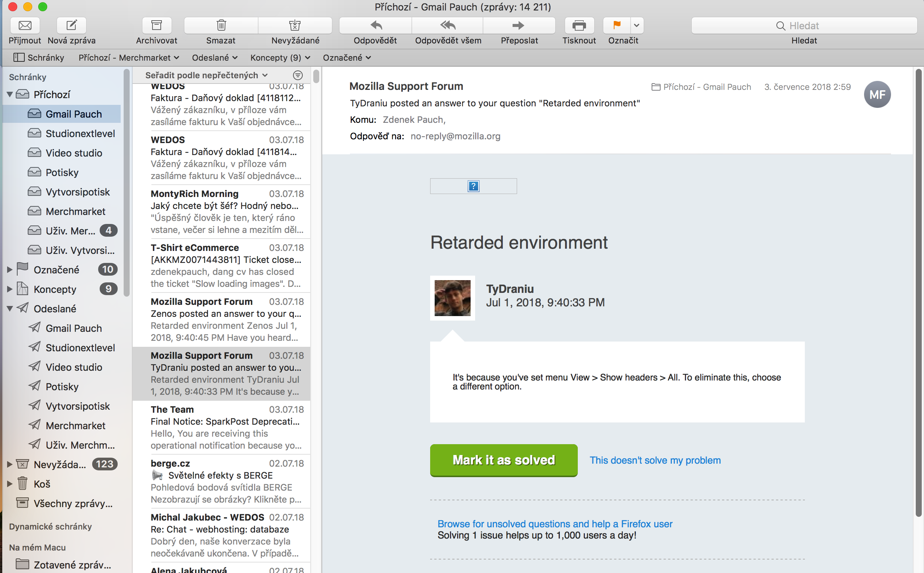Screen dimensions: 924x573
Task: Open the Koncepty (9) favorites bar item
Action: [x=280, y=58]
